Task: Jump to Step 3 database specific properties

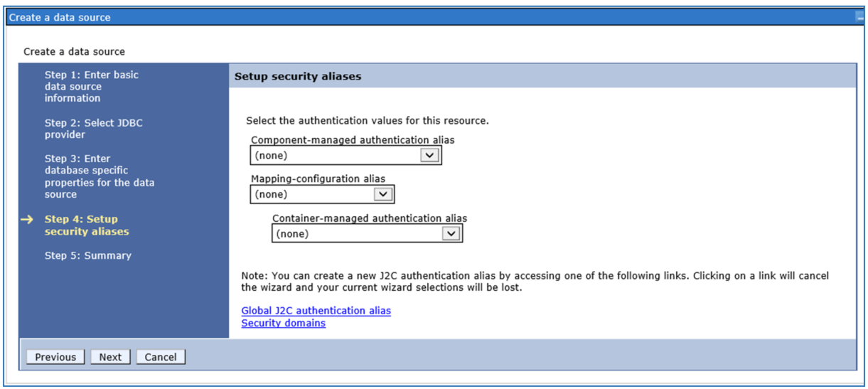Action: (99, 176)
